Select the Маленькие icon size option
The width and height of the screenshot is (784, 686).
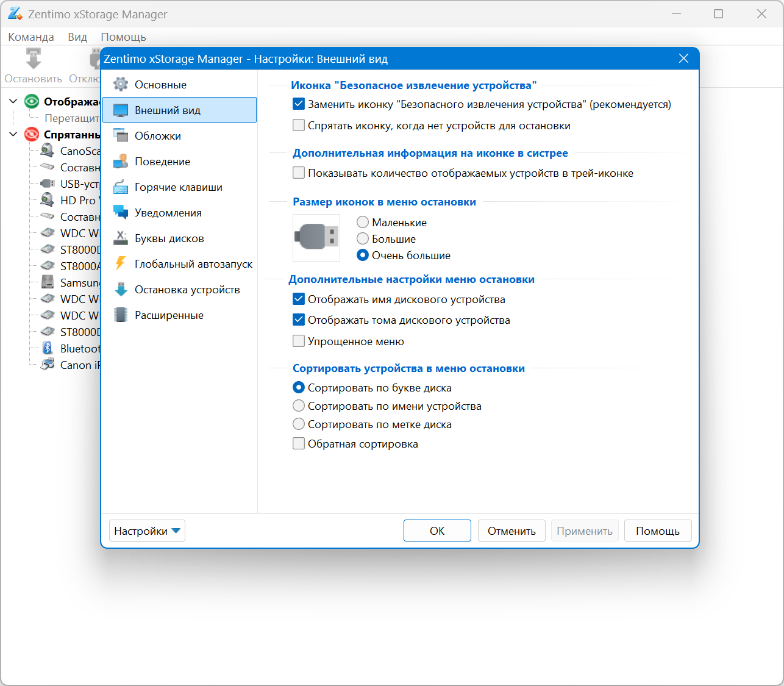(363, 223)
